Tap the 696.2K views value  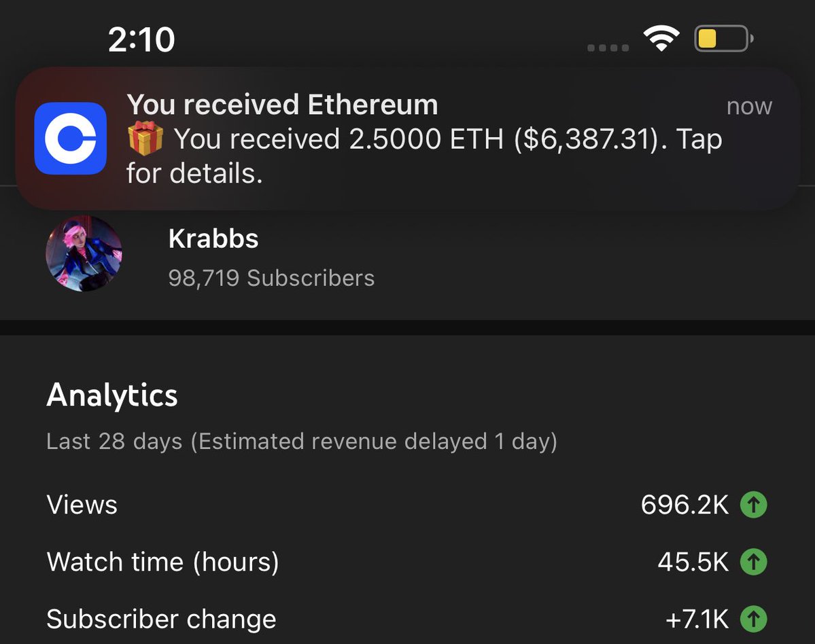(684, 505)
